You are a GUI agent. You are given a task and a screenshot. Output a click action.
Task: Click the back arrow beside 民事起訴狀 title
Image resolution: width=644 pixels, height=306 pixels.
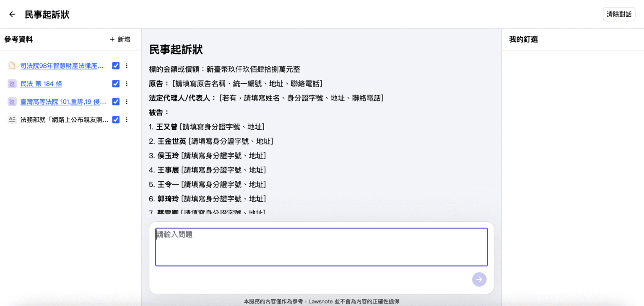pyautogui.click(x=11, y=14)
